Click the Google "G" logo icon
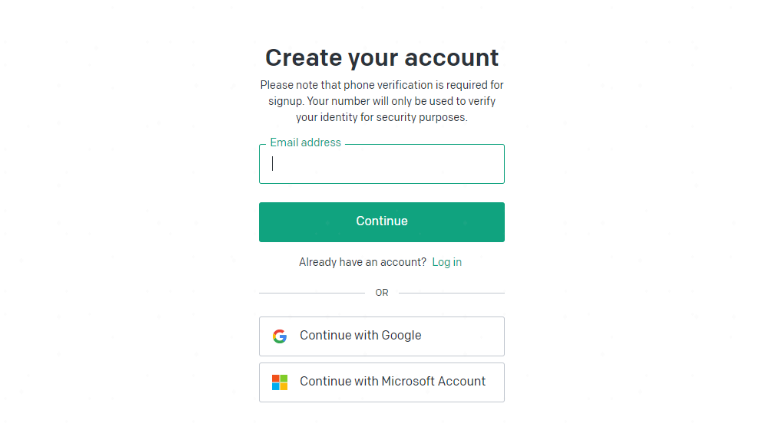Image resolution: width=768 pixels, height=440 pixels. point(280,336)
